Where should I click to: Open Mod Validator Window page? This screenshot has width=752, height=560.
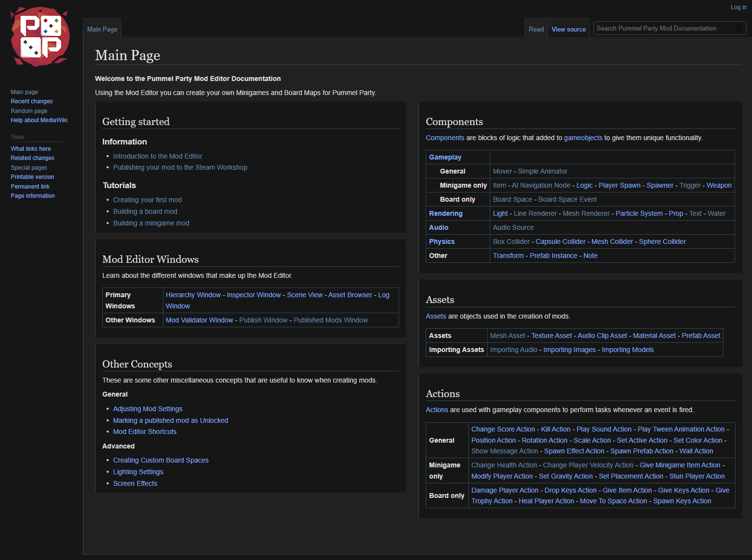[x=200, y=320]
